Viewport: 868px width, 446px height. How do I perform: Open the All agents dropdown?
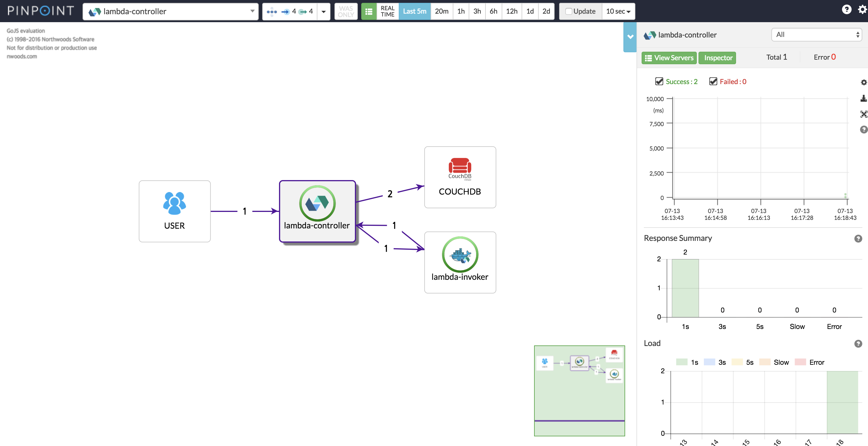(x=816, y=35)
